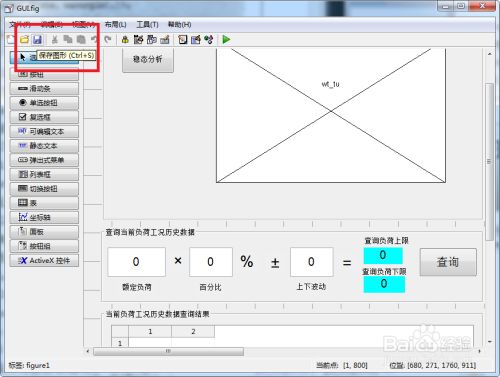Select the 上下波动 edit box

tap(311, 262)
